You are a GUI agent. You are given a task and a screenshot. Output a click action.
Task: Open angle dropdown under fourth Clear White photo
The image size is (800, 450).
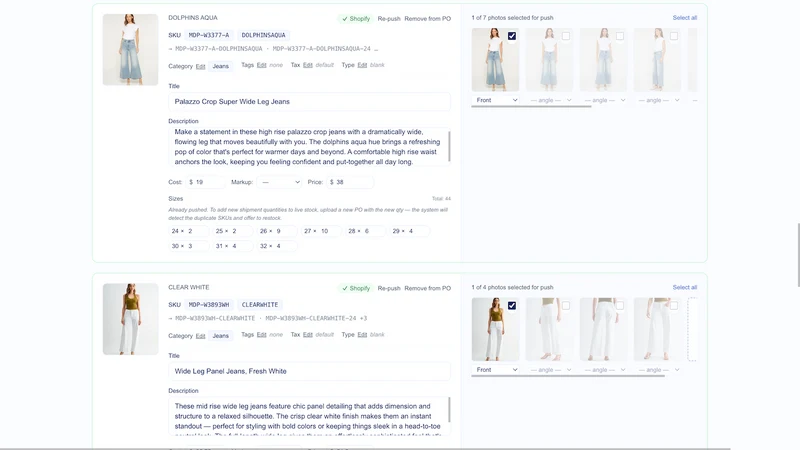pyautogui.click(x=658, y=369)
